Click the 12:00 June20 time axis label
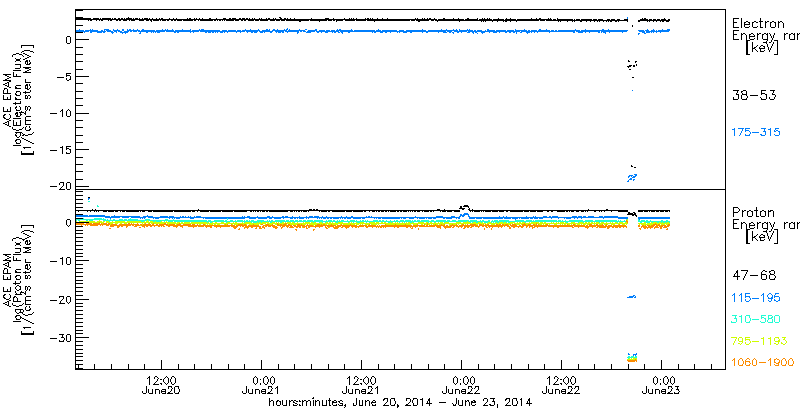800x410 pixels. 161,385
